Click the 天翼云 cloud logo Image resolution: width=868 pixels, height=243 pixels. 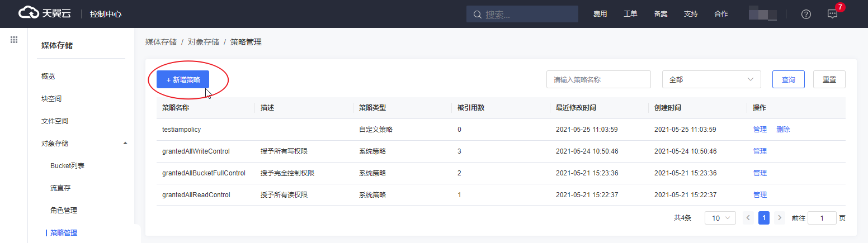(x=45, y=13)
